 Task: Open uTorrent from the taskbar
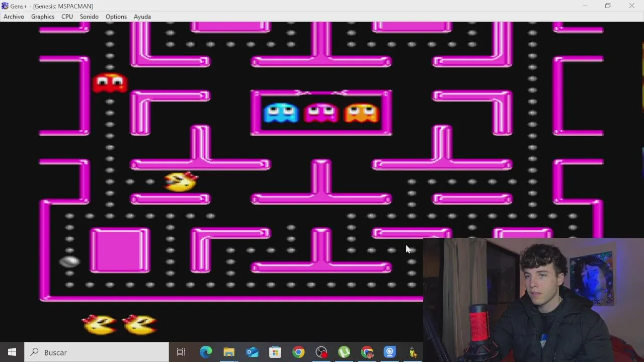click(x=344, y=352)
